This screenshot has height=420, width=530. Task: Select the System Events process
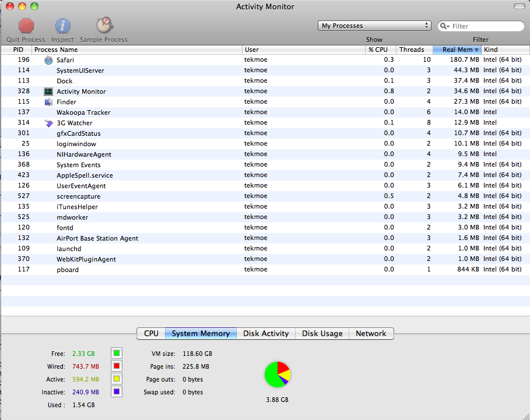pos(265,164)
